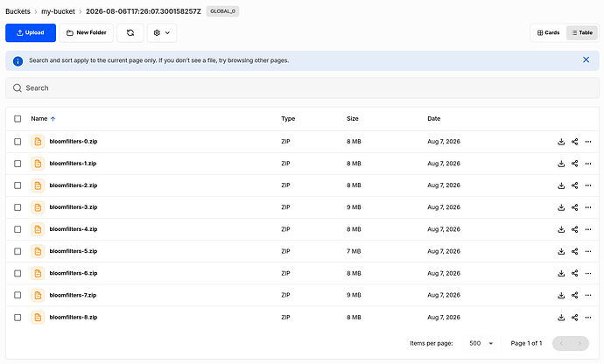Go to Buckets in breadcrumb

coord(18,11)
